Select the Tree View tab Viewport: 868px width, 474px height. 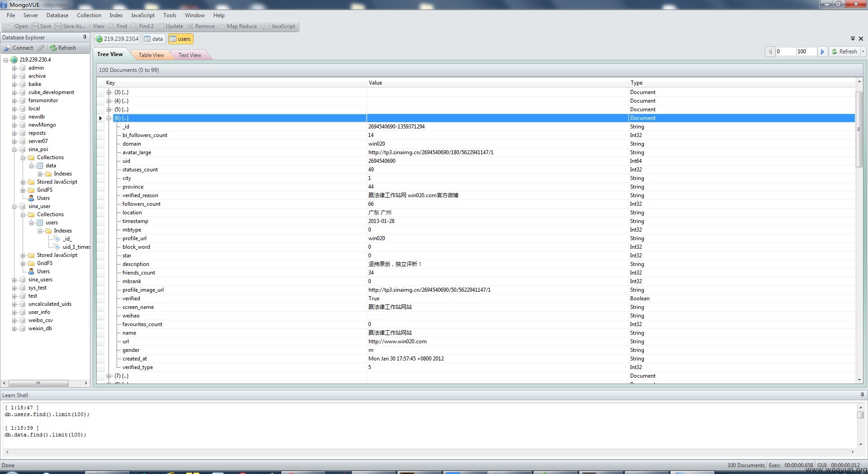coord(110,54)
